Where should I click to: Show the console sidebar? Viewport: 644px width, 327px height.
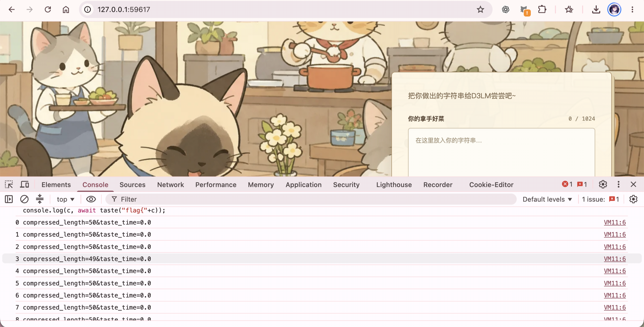pyautogui.click(x=9, y=199)
